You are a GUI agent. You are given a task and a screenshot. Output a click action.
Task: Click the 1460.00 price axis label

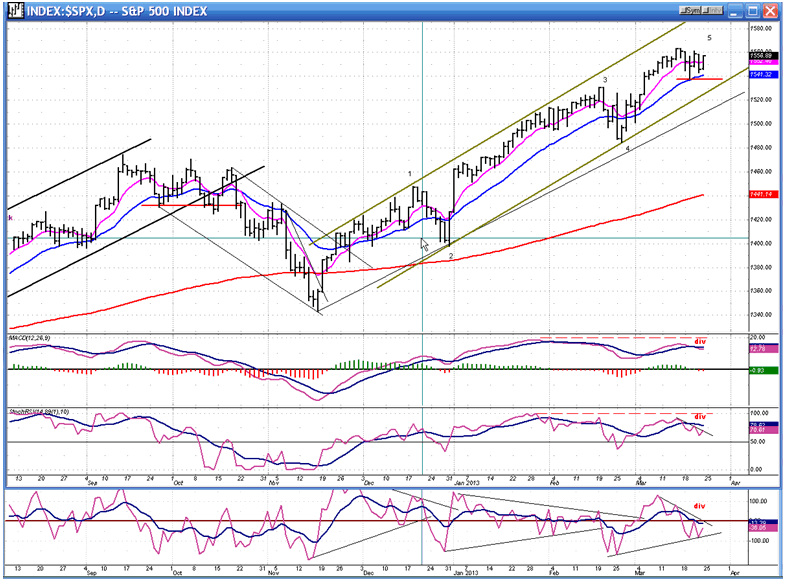tap(761, 171)
